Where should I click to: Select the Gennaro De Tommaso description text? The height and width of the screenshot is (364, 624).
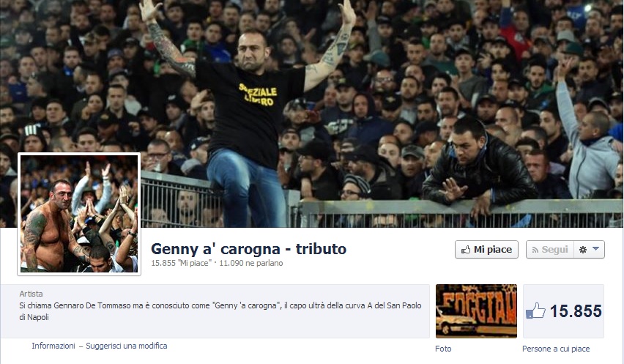(220, 311)
